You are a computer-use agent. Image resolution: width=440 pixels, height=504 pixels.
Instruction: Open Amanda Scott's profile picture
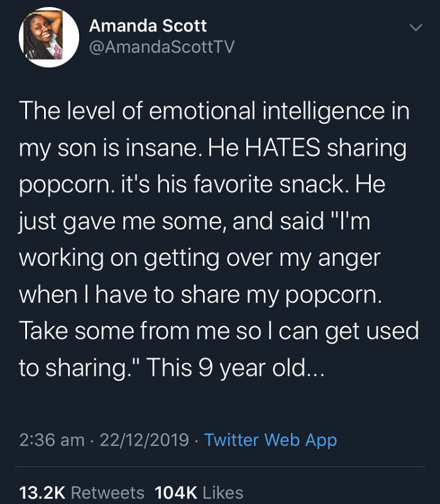45,35
